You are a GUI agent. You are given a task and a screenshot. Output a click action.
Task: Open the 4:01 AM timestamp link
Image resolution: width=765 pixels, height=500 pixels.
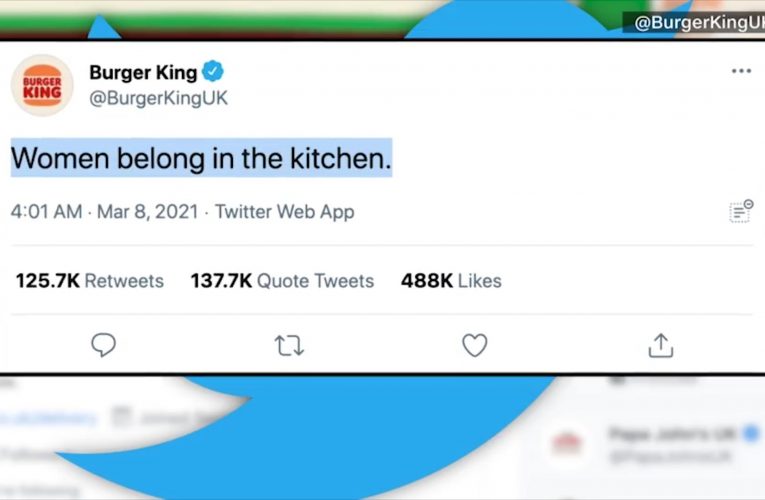46,212
